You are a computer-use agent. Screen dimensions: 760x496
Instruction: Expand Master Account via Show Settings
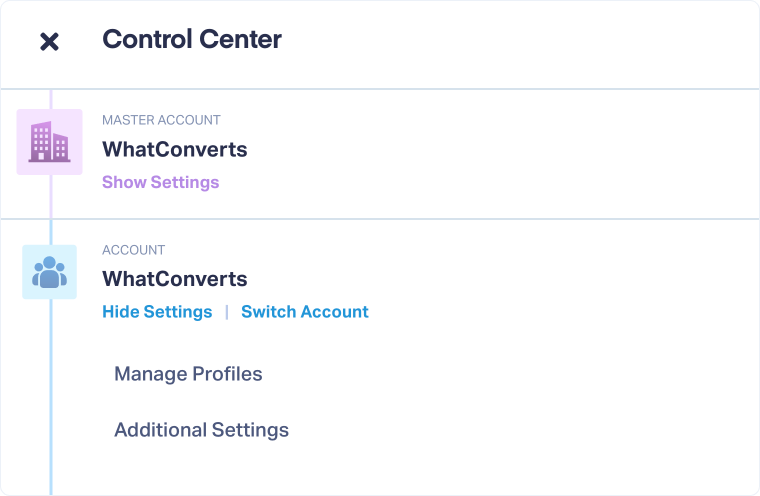[160, 182]
